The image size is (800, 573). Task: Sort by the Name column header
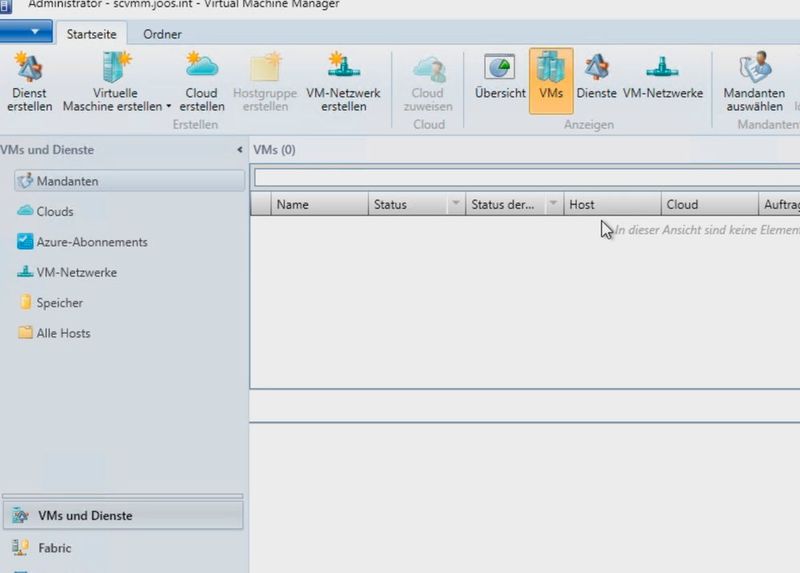coord(318,205)
